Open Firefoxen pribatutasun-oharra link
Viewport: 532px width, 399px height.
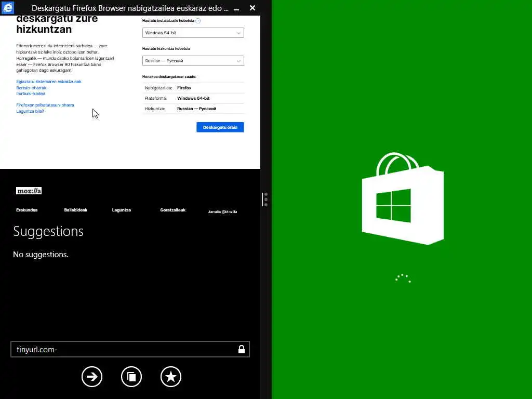[45, 105]
